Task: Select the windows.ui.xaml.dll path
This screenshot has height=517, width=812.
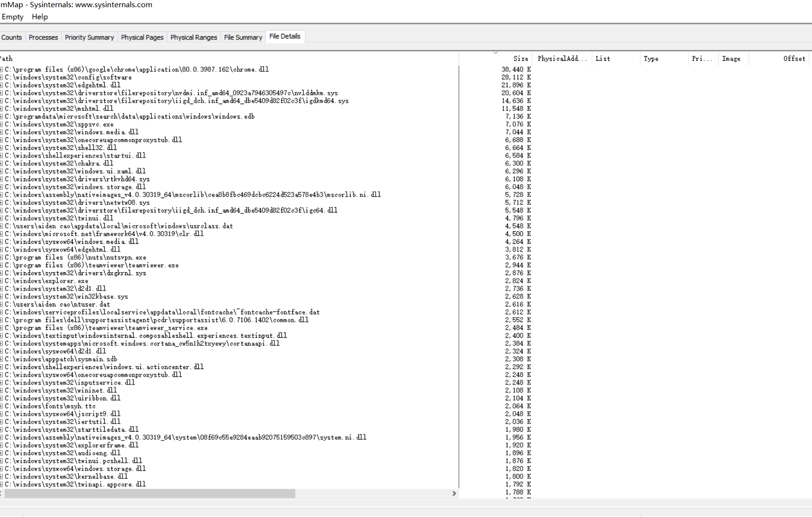Action: pyautogui.click(x=75, y=171)
